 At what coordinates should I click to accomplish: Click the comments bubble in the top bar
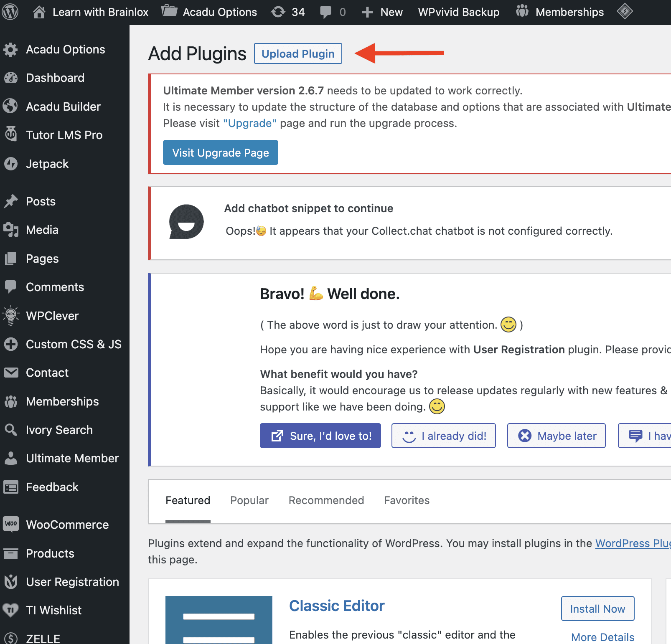(x=326, y=12)
